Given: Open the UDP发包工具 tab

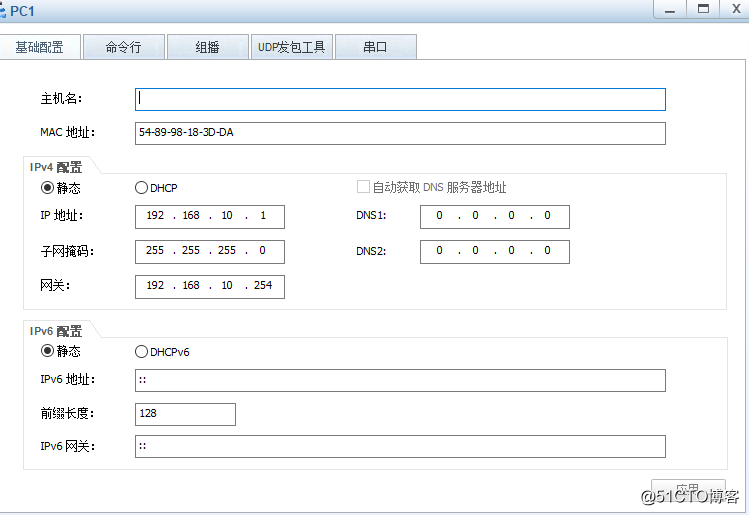Looking at the screenshot, I should coord(292,47).
